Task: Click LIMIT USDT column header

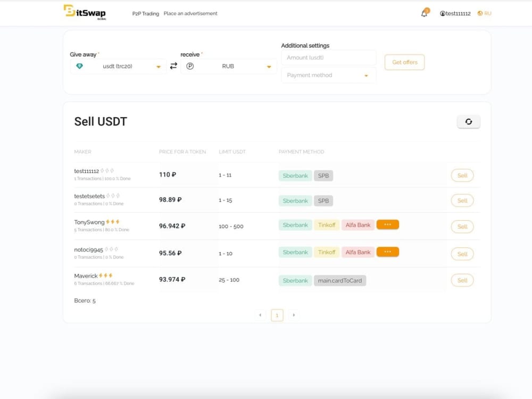Action: tap(232, 152)
